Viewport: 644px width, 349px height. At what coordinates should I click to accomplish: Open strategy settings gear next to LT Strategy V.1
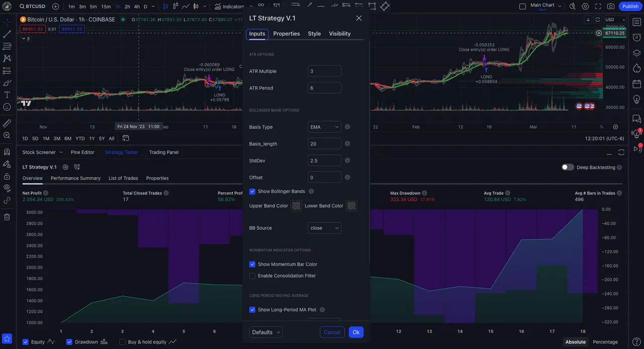65,167
